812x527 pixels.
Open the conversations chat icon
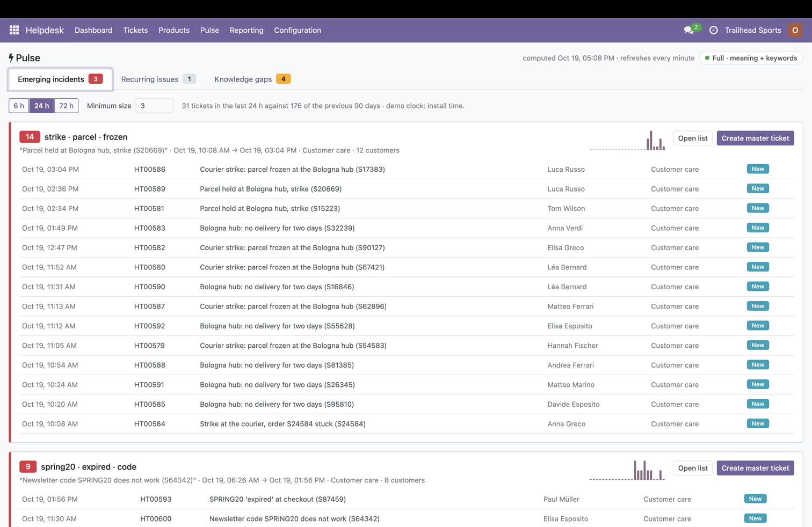pos(689,30)
